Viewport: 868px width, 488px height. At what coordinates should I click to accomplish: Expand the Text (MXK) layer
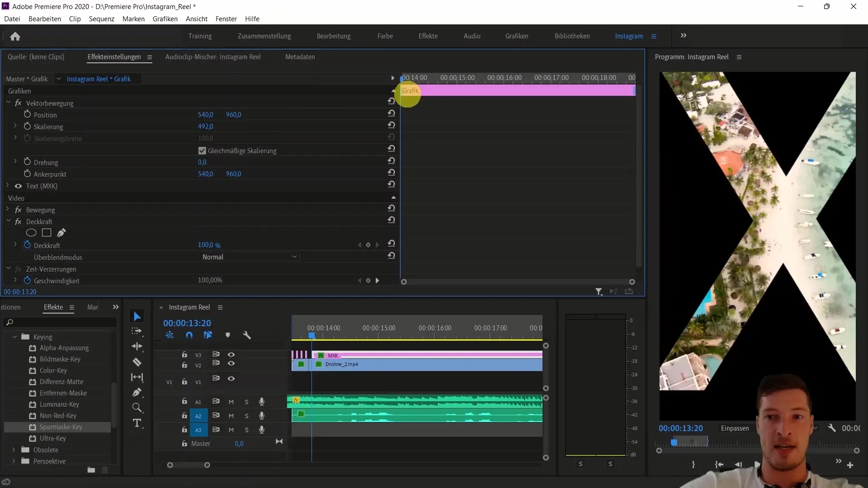(8, 185)
